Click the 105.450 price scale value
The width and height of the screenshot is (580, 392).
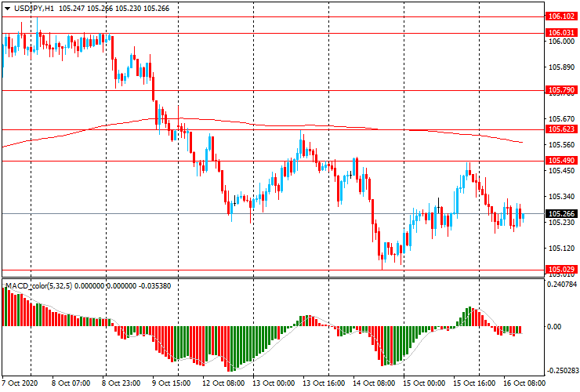click(561, 171)
